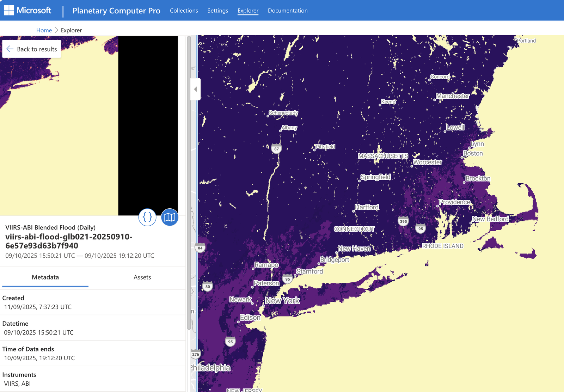Switch to the Metadata tab
This screenshot has width=564, height=392.
tap(45, 277)
